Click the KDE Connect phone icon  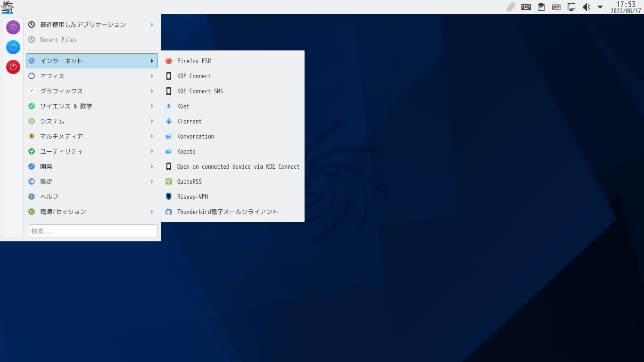point(169,76)
